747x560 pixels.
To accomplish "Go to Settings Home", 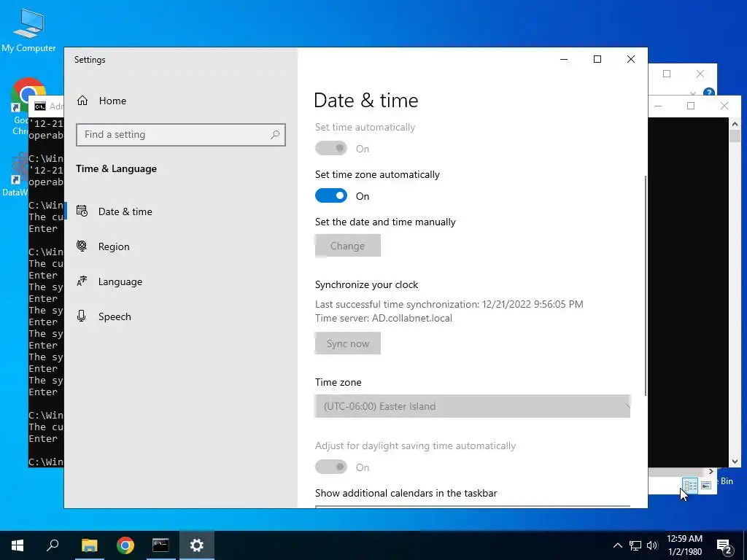I will (x=101, y=101).
